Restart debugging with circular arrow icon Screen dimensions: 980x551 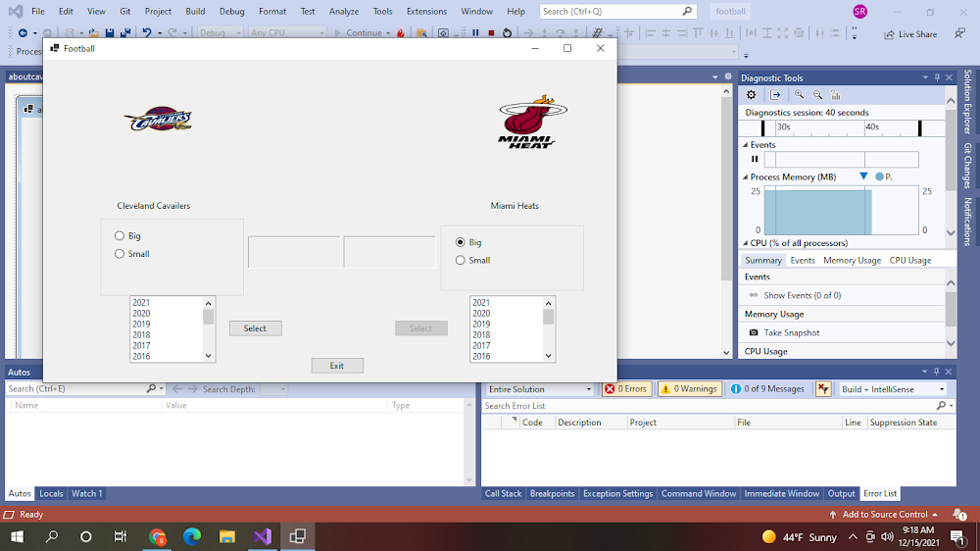(507, 33)
